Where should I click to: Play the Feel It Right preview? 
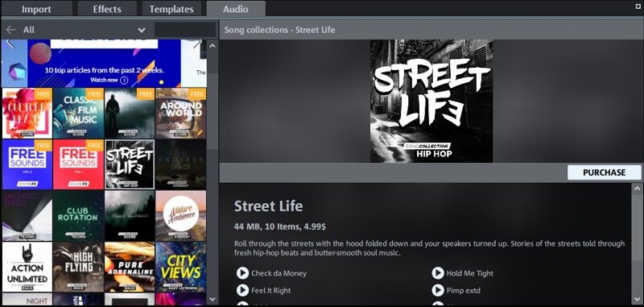coord(242,290)
